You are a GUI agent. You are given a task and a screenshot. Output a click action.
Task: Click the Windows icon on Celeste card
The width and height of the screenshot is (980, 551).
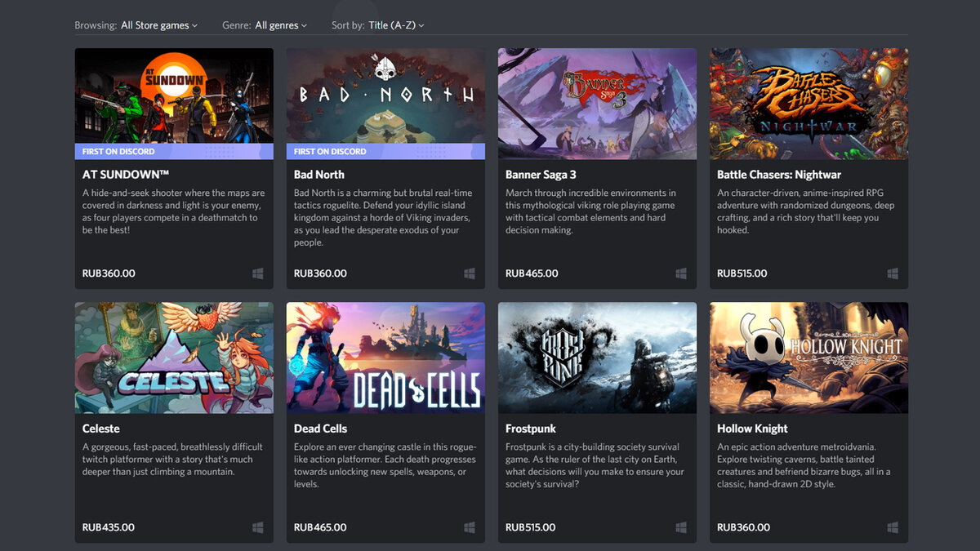click(258, 527)
